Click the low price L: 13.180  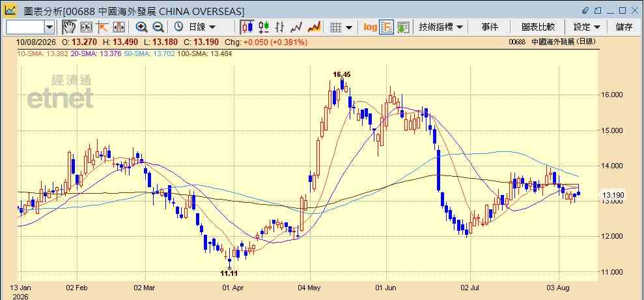[x=161, y=42]
